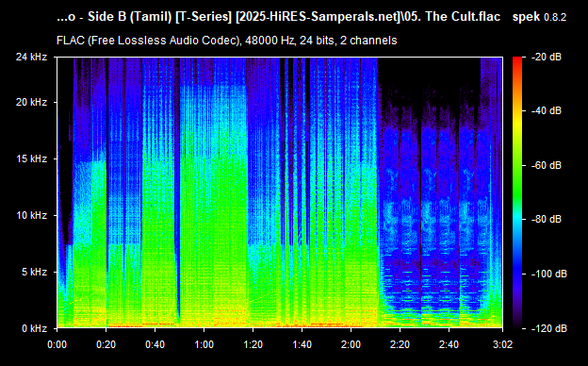Viewport: 588px width, 366px height.
Task: Click the -100 dB legend label
Action: (549, 274)
